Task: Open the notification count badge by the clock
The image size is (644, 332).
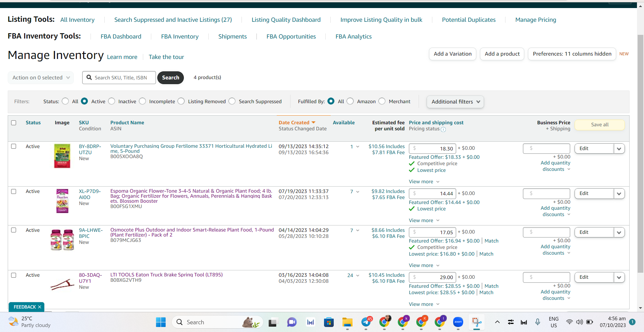Action: [632, 322]
